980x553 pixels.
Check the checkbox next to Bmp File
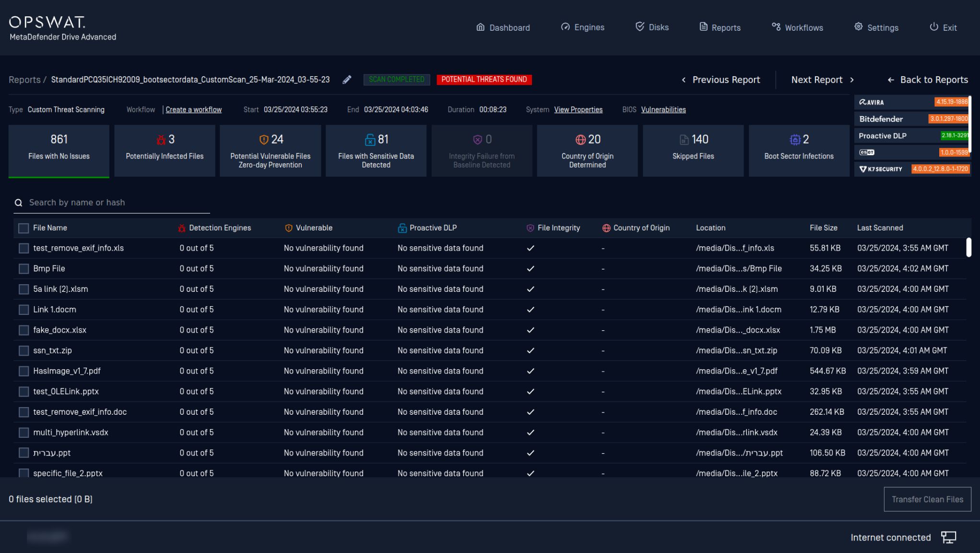click(x=24, y=269)
